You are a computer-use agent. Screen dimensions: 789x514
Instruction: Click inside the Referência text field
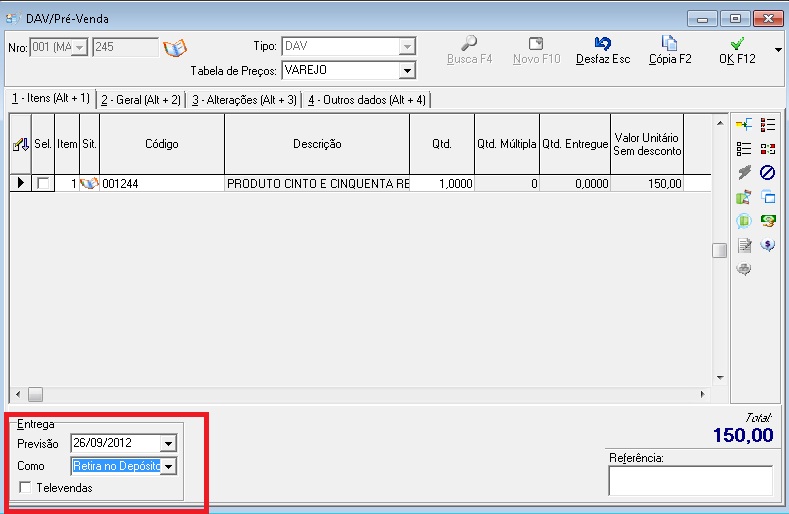(x=690, y=480)
